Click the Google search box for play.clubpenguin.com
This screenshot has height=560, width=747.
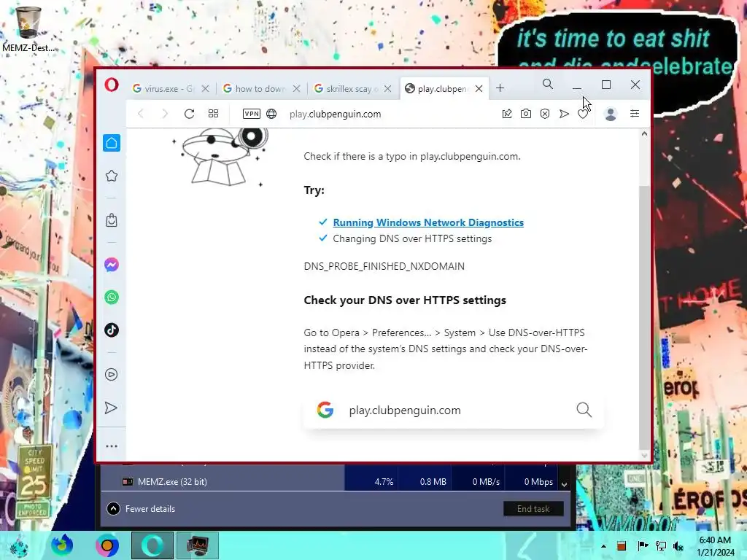454,410
